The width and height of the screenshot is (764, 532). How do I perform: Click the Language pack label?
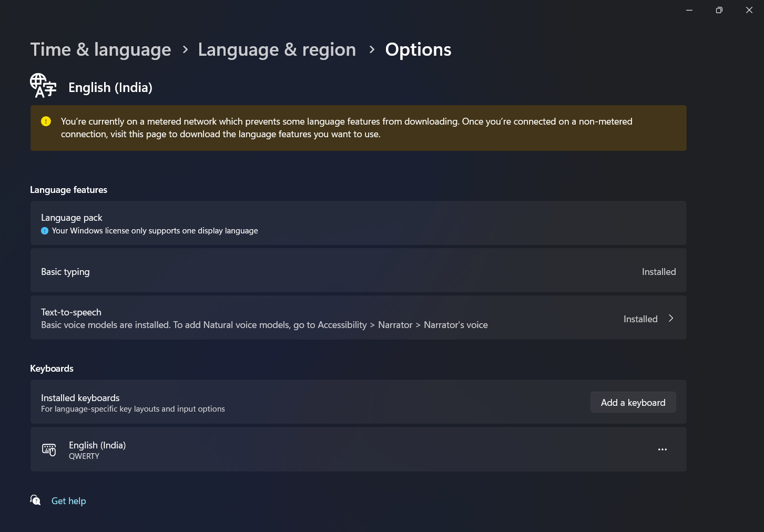[72, 218]
